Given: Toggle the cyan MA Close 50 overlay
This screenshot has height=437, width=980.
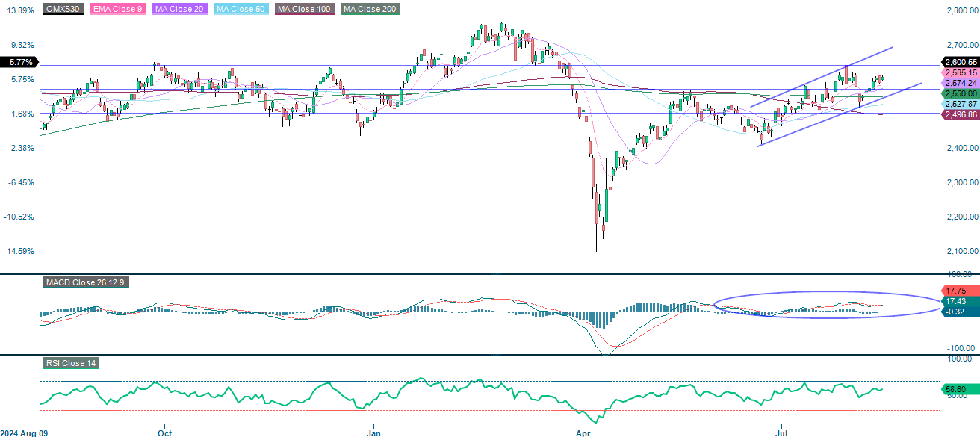Looking at the screenshot, I should click(241, 10).
